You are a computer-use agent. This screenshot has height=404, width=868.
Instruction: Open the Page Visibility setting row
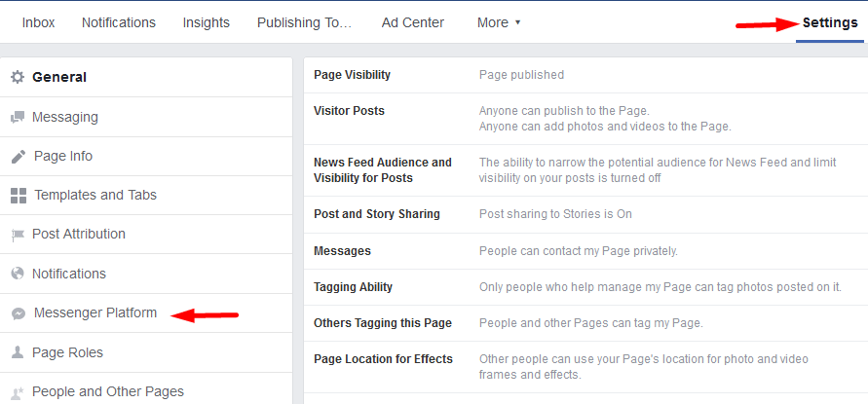pyautogui.click(x=585, y=75)
